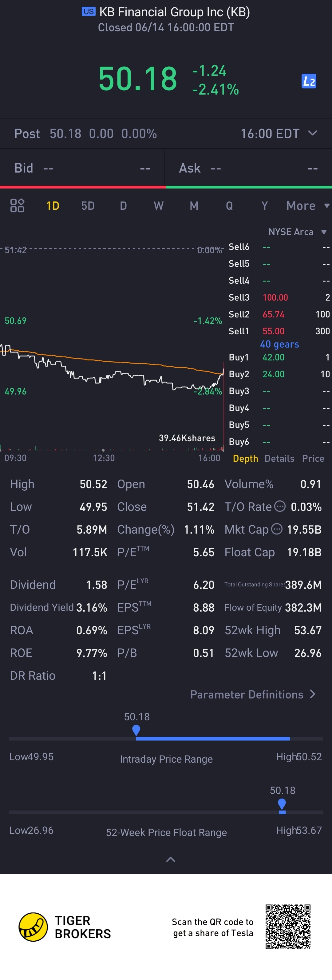
Task: Select the 1D chart tab
Action: pyautogui.click(x=53, y=206)
